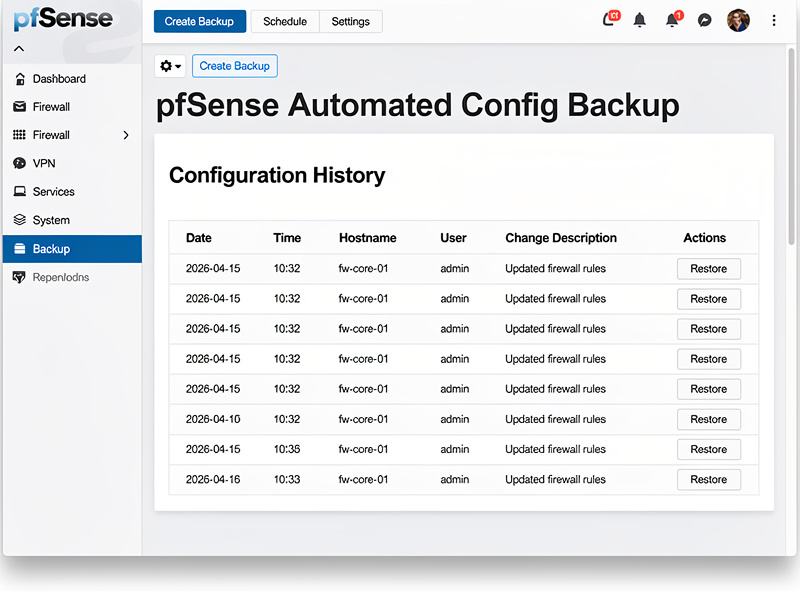This screenshot has height=592, width=800.
Task: Click the User column header
Action: point(453,238)
